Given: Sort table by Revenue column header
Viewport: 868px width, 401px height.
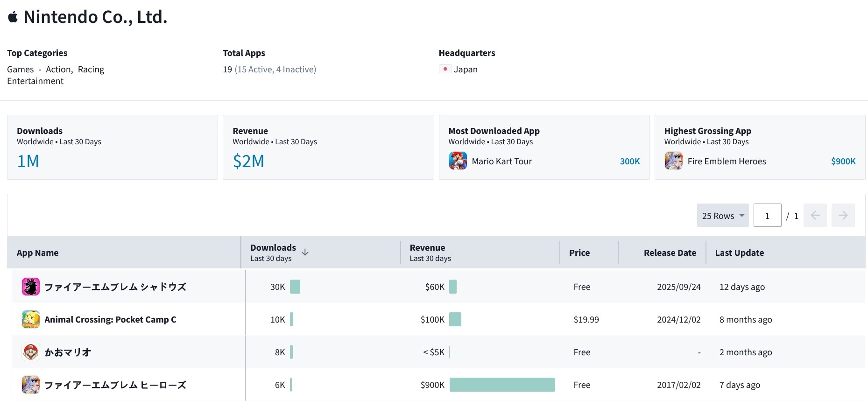Looking at the screenshot, I should 427,248.
